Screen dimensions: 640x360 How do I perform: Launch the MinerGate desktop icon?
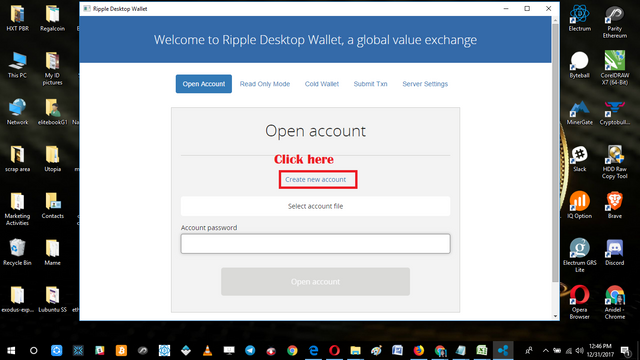(x=580, y=112)
